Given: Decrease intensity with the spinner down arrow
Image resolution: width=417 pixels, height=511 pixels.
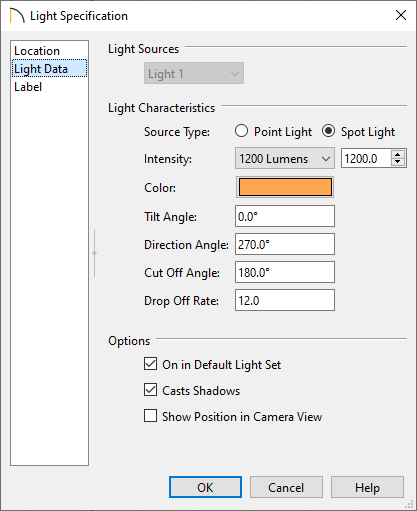Looking at the screenshot, I should (397, 162).
